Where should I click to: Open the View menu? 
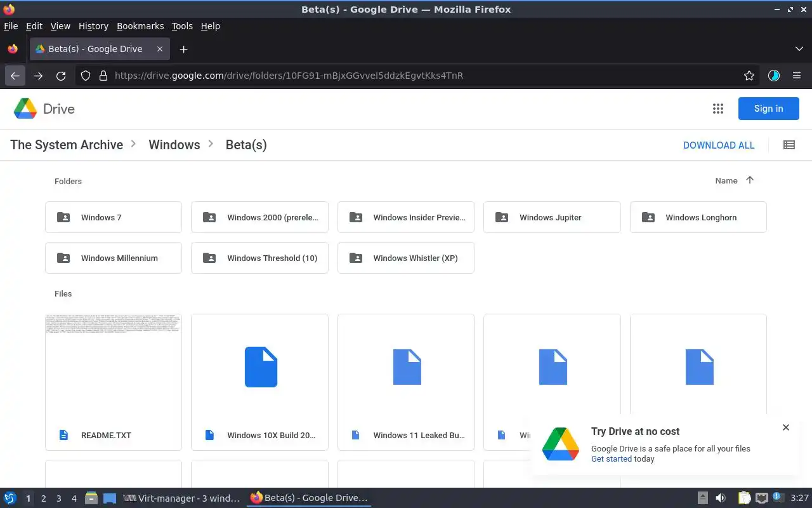point(60,26)
